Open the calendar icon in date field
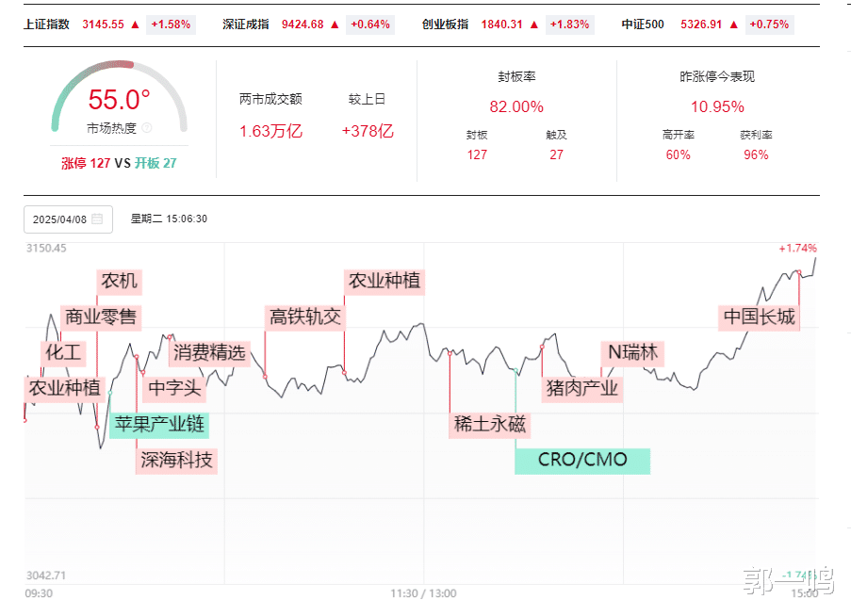This screenshot has width=851, height=616. (x=97, y=219)
